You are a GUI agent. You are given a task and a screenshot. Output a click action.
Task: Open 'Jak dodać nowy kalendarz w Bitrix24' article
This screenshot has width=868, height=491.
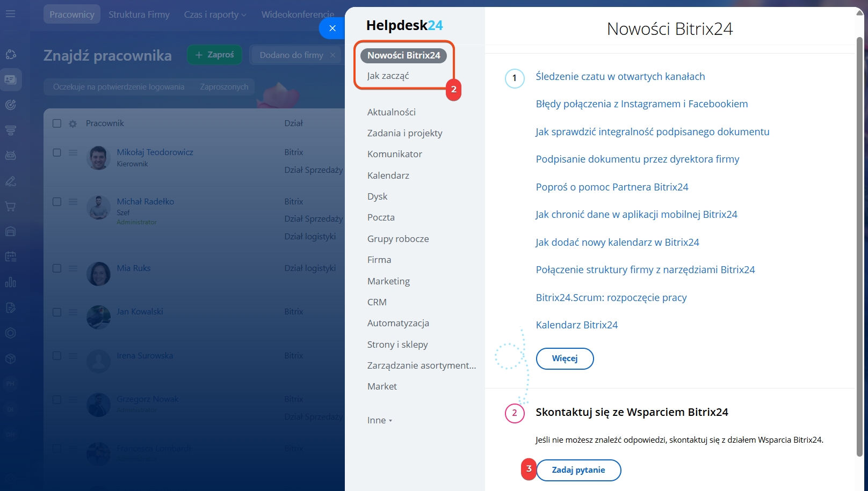click(x=617, y=243)
